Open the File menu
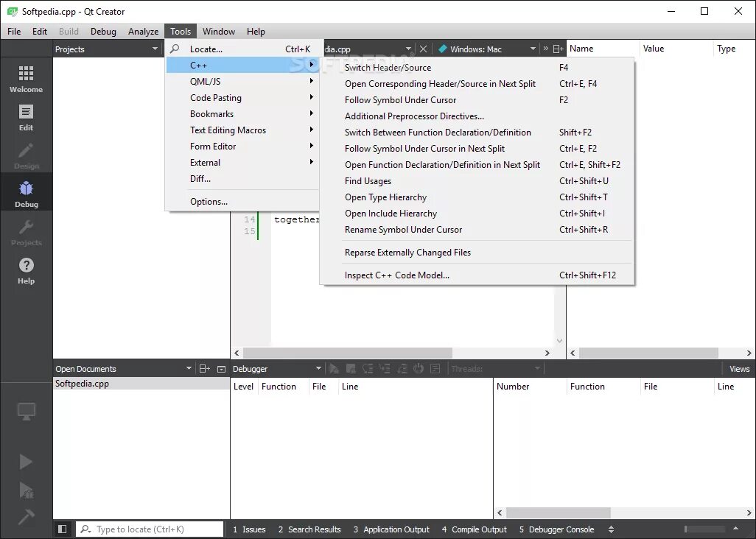The image size is (756, 539). (x=14, y=32)
